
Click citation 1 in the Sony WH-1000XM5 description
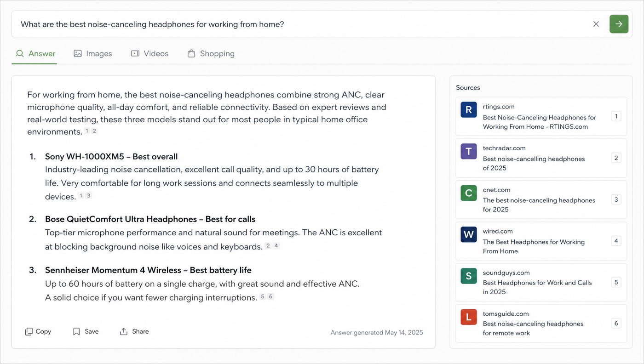click(81, 196)
